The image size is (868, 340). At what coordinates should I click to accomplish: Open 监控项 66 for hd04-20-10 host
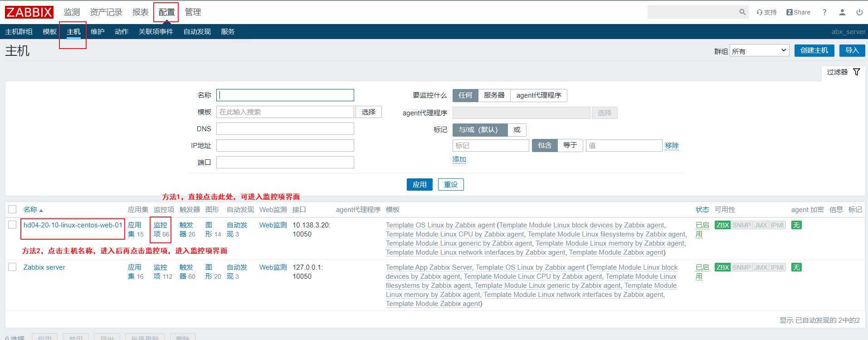tap(161, 230)
